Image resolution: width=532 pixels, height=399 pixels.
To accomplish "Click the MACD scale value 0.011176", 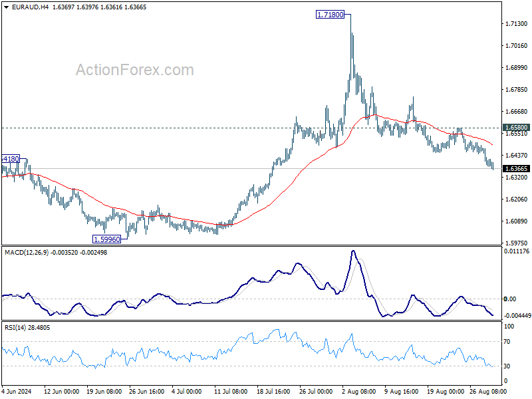I will coord(517,251).
